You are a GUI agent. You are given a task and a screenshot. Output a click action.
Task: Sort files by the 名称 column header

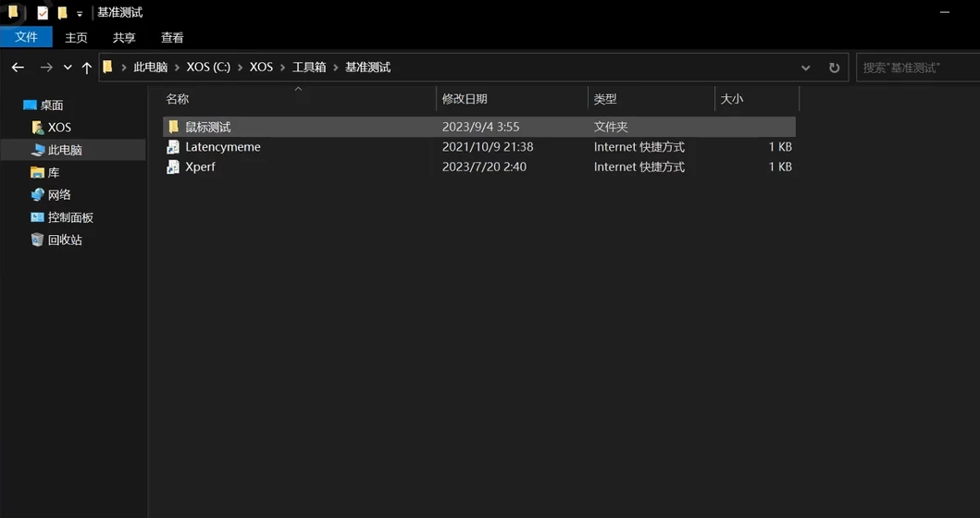[x=178, y=99]
